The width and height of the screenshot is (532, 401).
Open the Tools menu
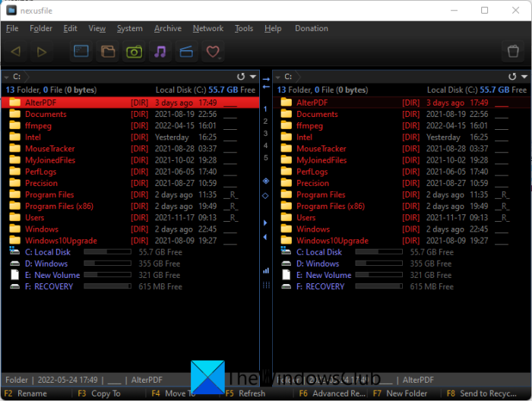coord(244,28)
